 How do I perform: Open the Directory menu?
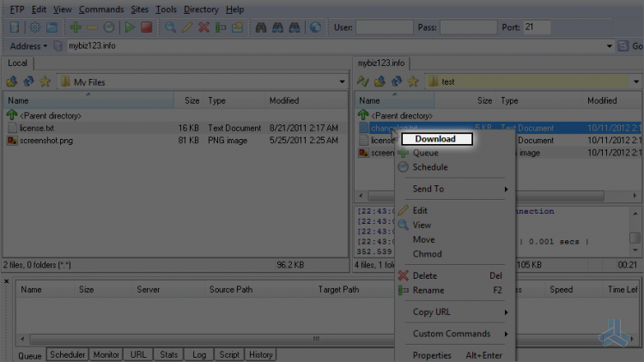pyautogui.click(x=201, y=9)
